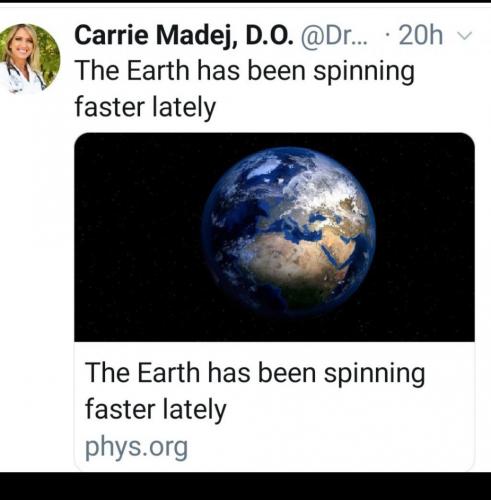Screen dimensions: 491x500
Task: Click 'The Earth' at tweet text start
Action: click(x=132, y=71)
